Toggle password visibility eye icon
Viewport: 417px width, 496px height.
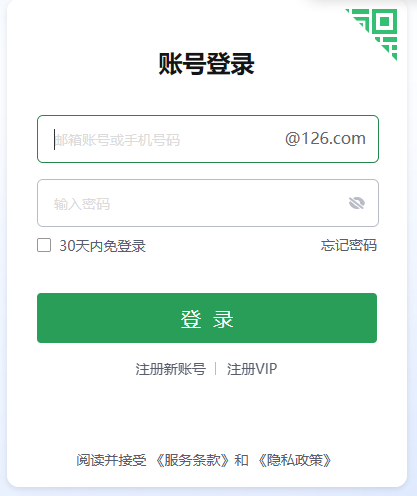coord(357,203)
